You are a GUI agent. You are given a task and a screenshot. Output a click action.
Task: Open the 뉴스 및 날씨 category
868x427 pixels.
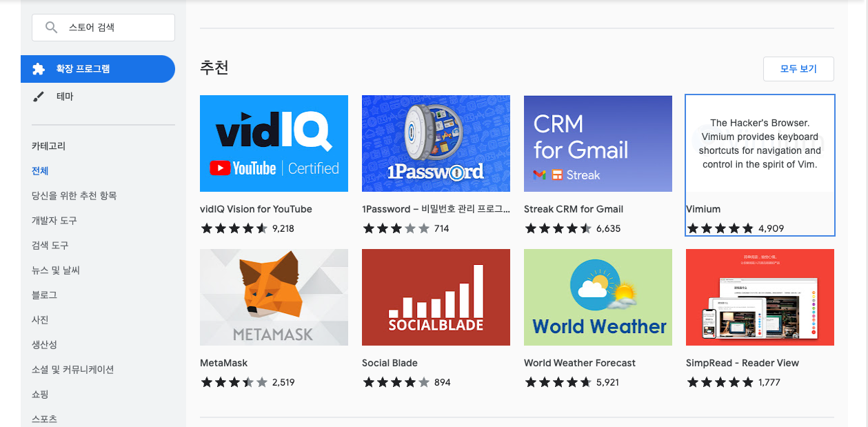coord(56,270)
